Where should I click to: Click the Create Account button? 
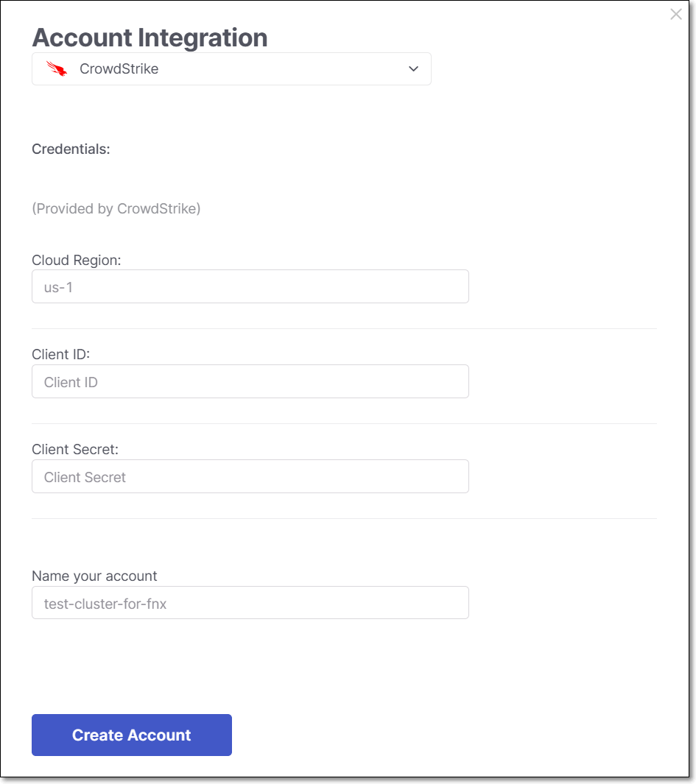(x=132, y=735)
